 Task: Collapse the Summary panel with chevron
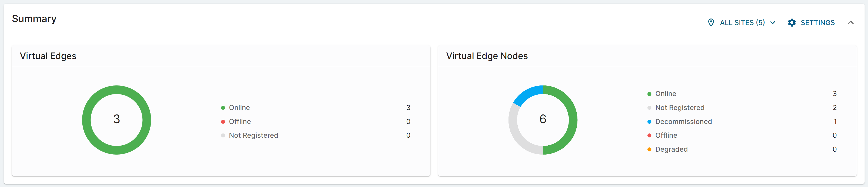(850, 23)
